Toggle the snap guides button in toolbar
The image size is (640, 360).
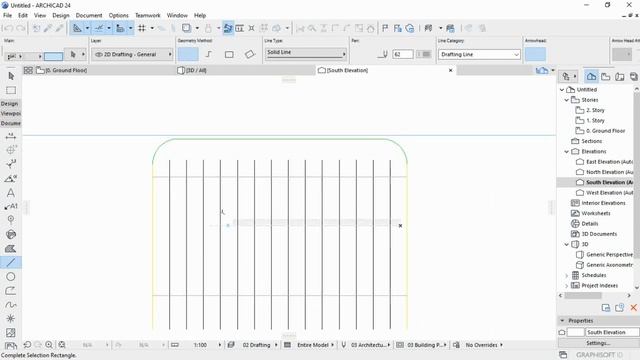click(99, 28)
